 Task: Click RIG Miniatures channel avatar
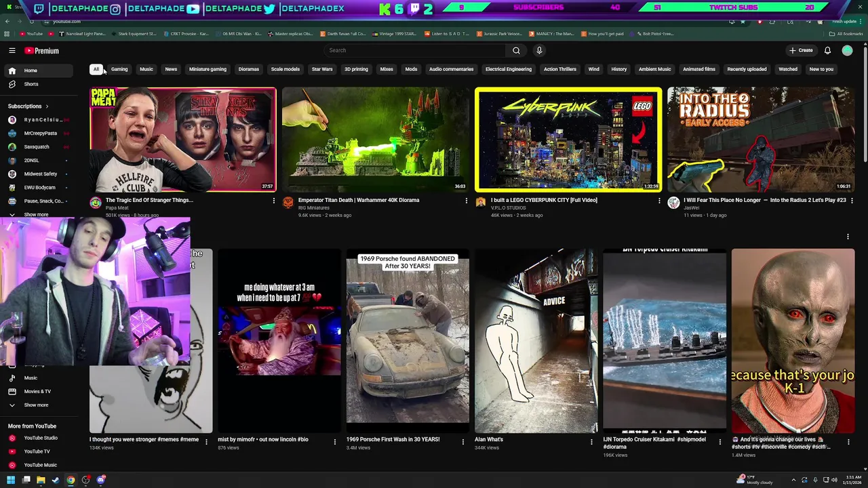tap(288, 203)
